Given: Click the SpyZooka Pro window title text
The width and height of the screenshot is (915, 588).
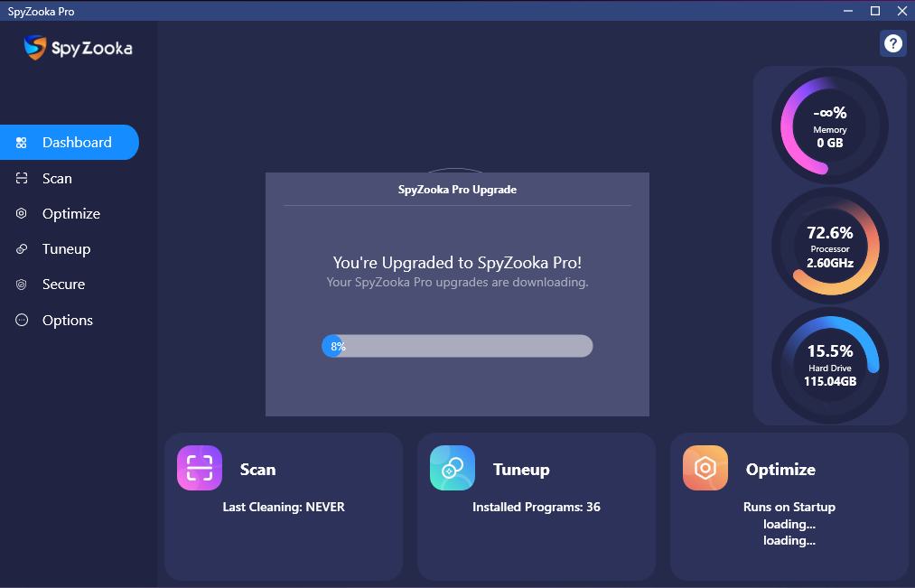Looking at the screenshot, I should point(41,12).
